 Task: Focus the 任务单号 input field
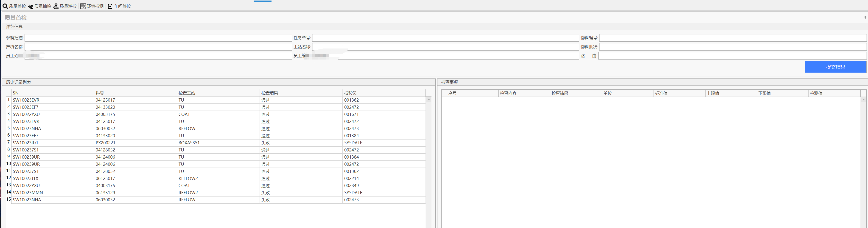[x=445, y=38]
